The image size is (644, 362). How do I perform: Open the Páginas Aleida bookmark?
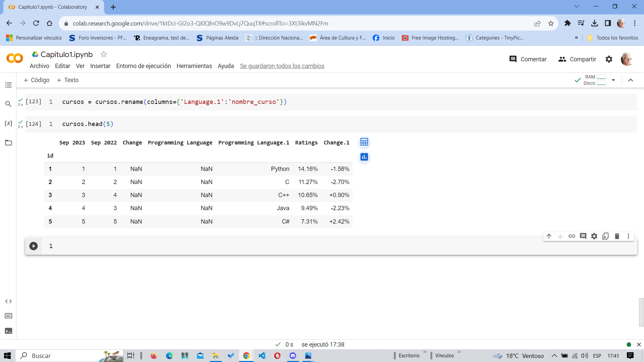pos(217,38)
